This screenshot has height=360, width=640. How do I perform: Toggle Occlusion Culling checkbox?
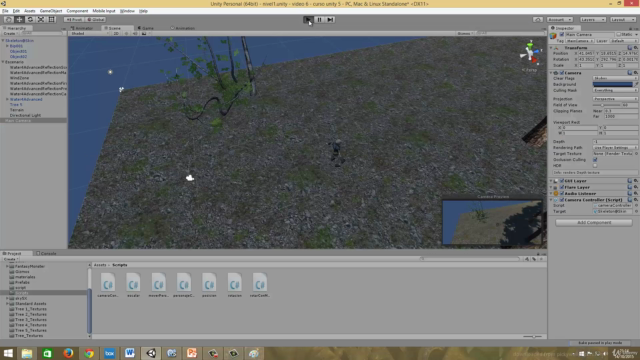595,160
